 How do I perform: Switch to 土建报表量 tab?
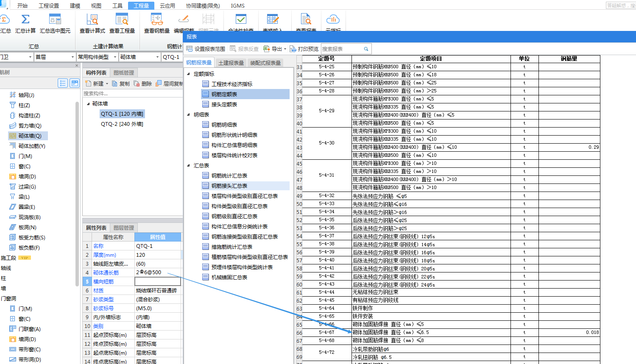tap(231, 63)
